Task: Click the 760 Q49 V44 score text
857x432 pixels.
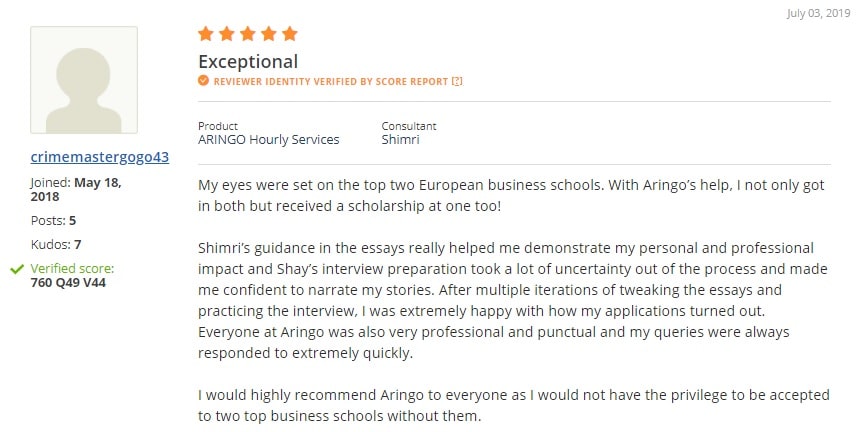Action: (68, 282)
